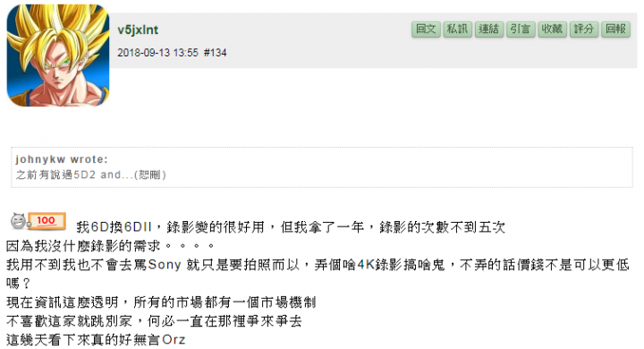Click the line 現在資訊這麼透明

(x=161, y=302)
